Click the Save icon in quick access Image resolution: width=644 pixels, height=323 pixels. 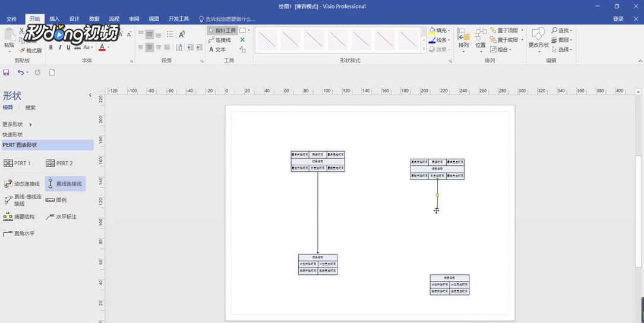coord(6,73)
